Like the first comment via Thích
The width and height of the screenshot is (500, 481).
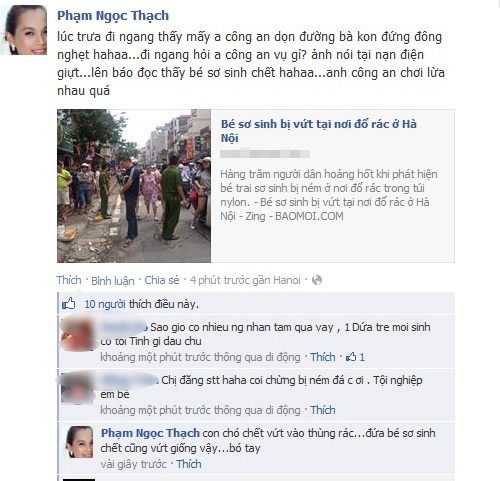tap(323, 357)
